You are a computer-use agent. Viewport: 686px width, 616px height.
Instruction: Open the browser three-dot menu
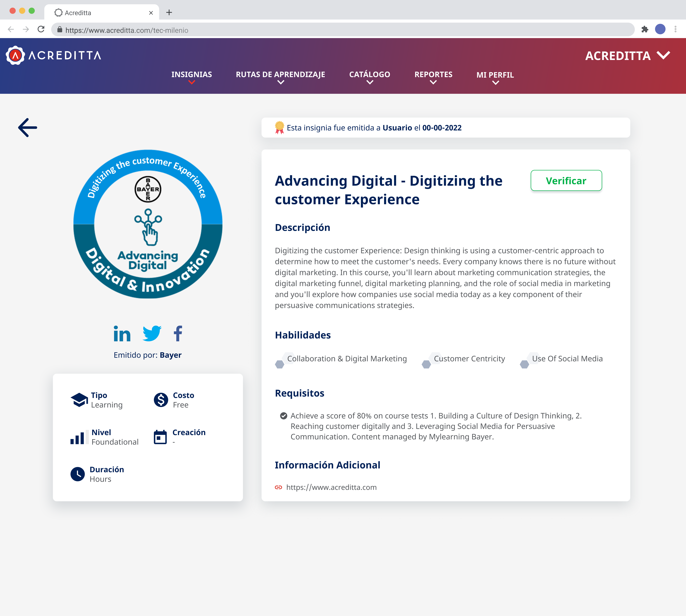pyautogui.click(x=676, y=29)
